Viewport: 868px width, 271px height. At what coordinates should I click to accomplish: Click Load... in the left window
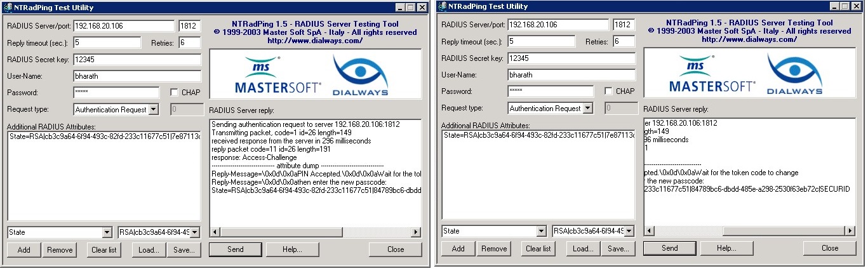[149, 250]
